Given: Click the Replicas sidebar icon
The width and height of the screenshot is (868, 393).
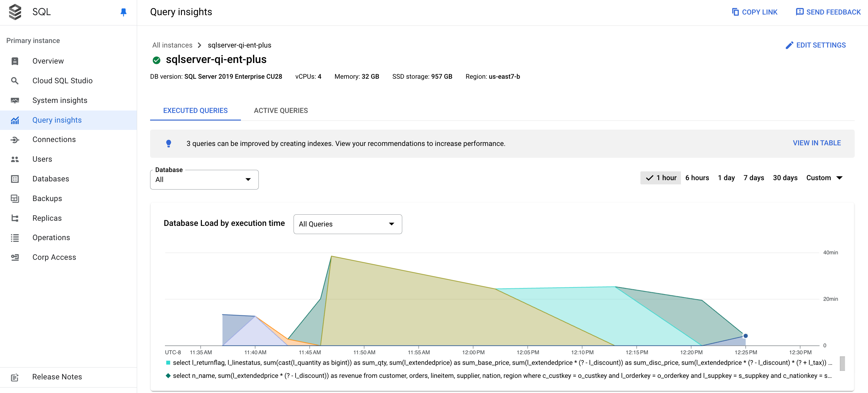Looking at the screenshot, I should 15,218.
